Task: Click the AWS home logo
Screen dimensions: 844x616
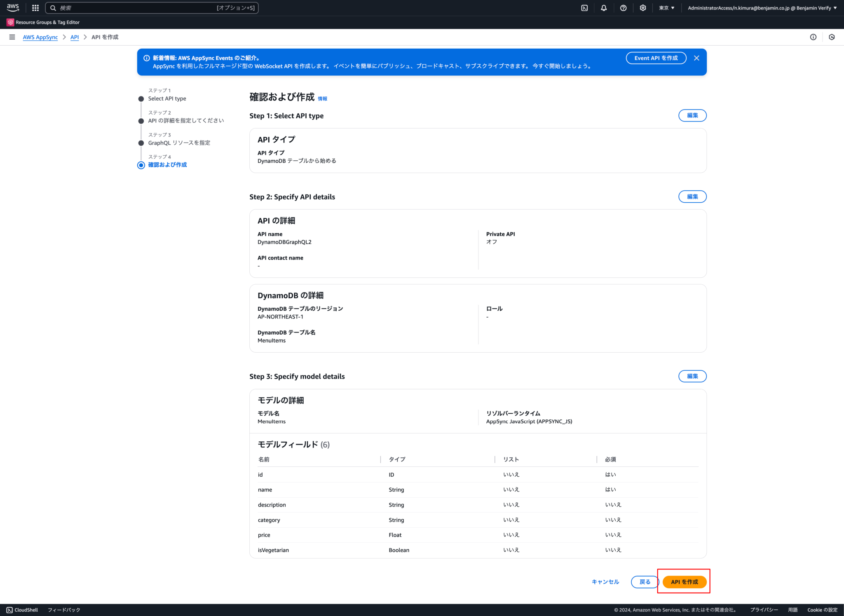Action: point(12,7)
